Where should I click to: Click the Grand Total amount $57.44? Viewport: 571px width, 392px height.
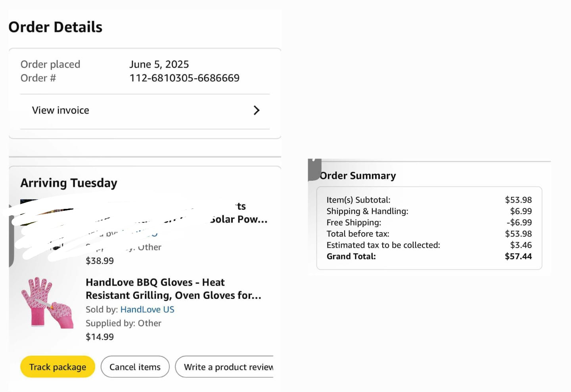click(518, 256)
